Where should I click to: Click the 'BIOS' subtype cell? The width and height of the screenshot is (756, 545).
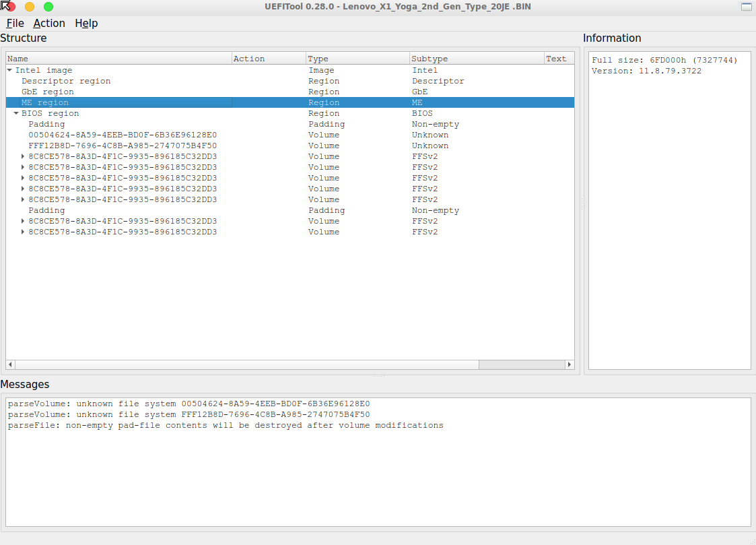click(422, 113)
